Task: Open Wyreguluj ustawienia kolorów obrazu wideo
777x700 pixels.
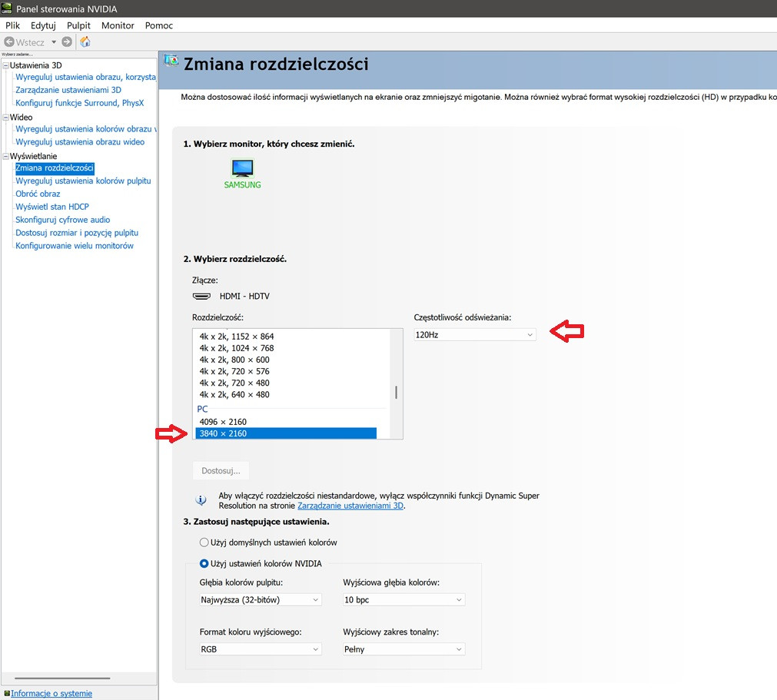Action: 86,129
